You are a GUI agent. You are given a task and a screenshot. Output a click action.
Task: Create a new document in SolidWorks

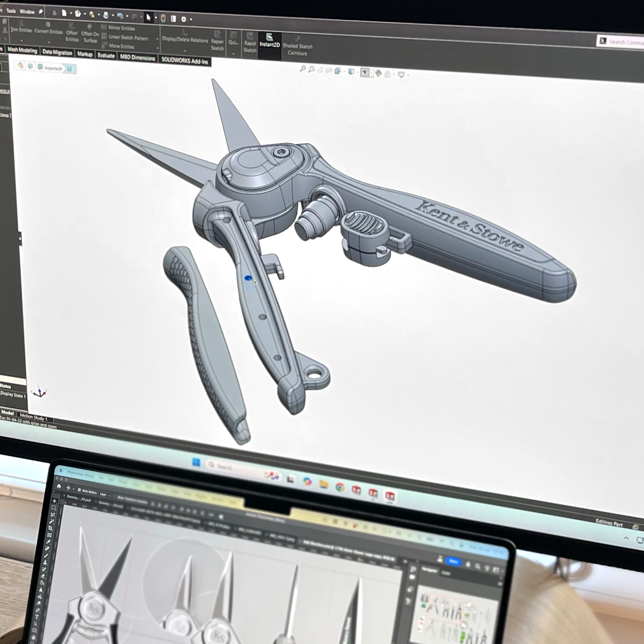(x=64, y=13)
